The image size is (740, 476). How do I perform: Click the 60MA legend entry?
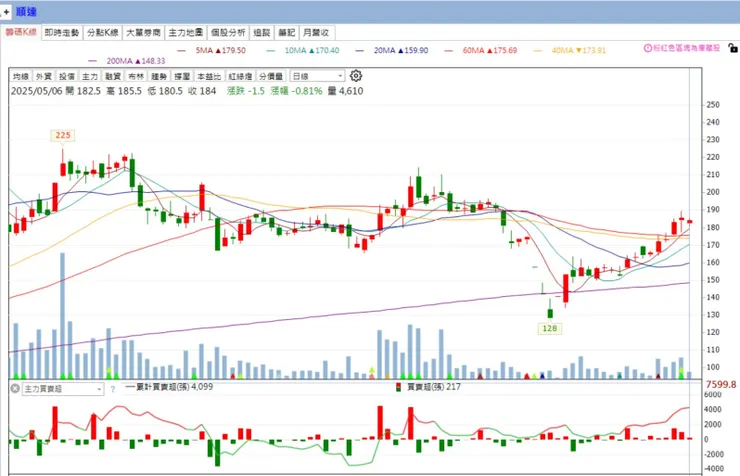481,50
